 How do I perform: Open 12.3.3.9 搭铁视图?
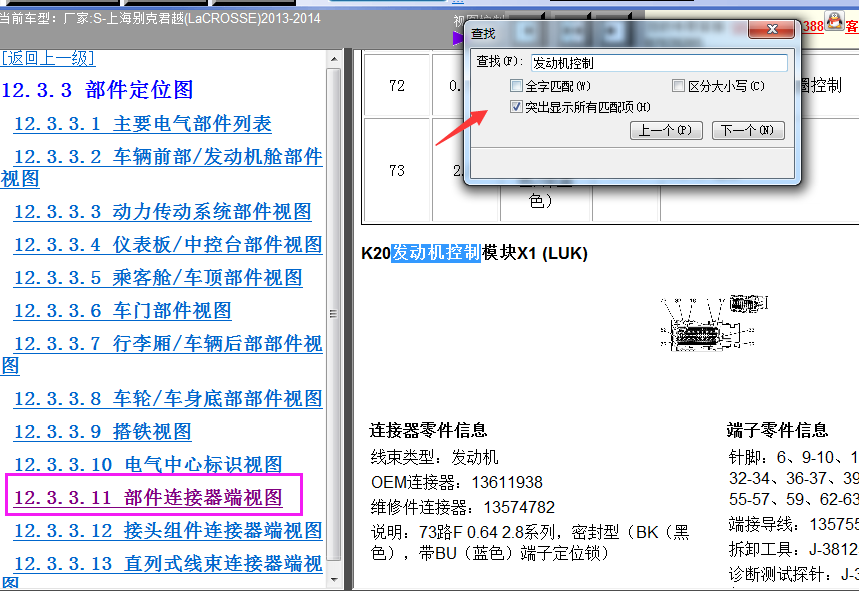(x=102, y=432)
